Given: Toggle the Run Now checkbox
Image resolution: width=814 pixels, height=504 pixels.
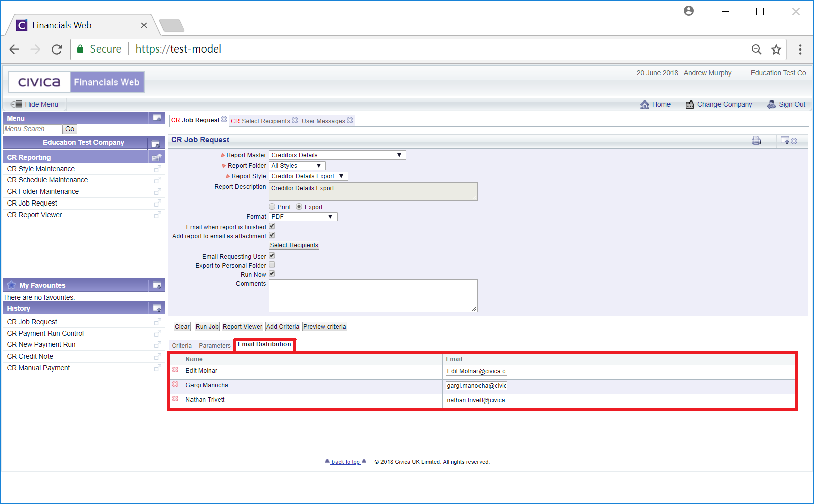Looking at the screenshot, I should [x=272, y=274].
